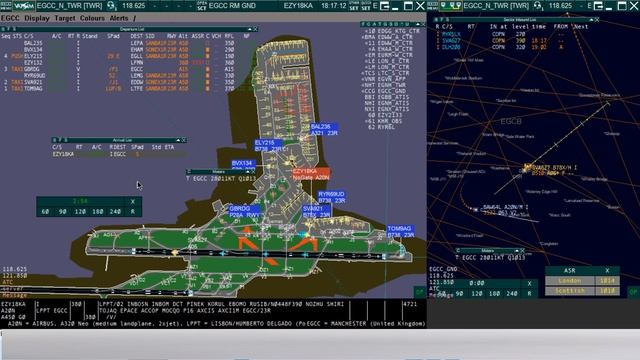Viewport: 640px width, 360px height.
Task: Open the EGCC menu
Action: point(10,18)
